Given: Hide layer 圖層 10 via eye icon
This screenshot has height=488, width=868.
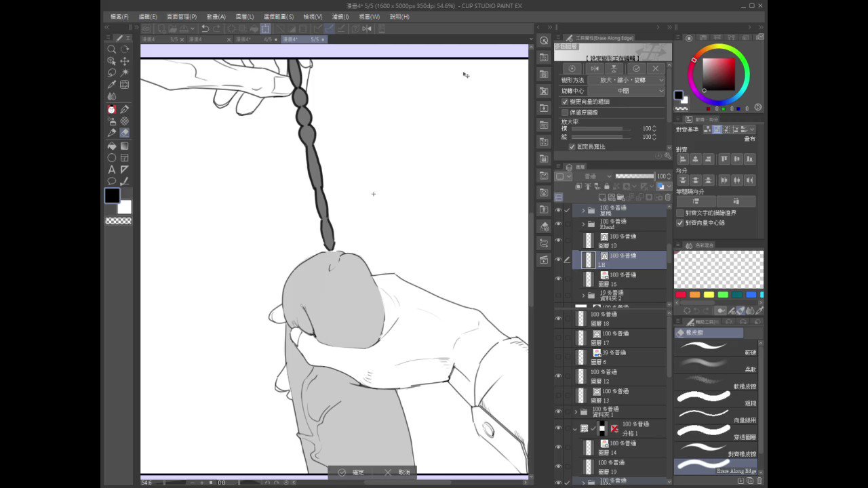Looking at the screenshot, I should [559, 241].
